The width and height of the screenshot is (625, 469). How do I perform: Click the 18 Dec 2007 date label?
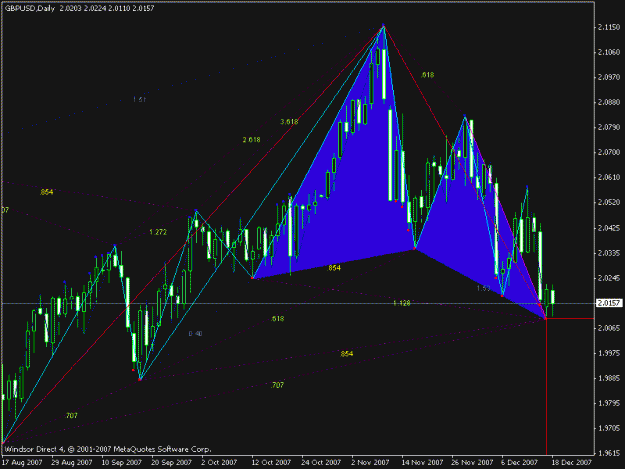pyautogui.click(x=572, y=462)
